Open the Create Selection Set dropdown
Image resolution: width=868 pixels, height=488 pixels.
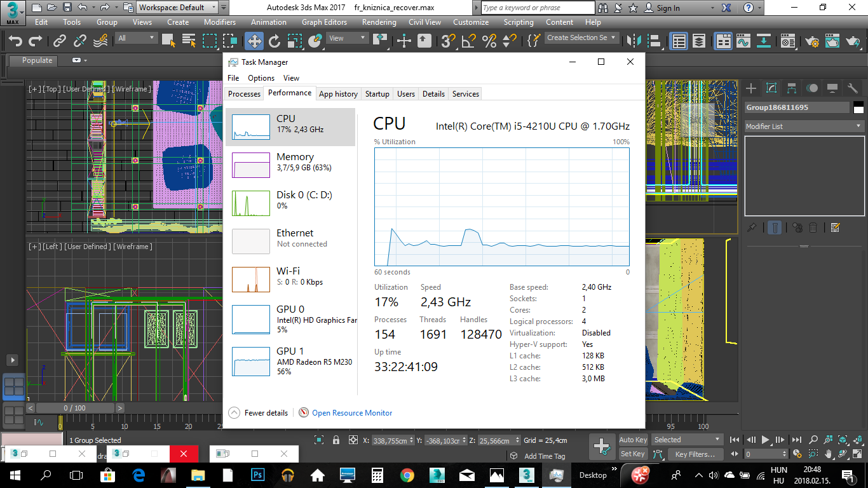[x=581, y=38]
